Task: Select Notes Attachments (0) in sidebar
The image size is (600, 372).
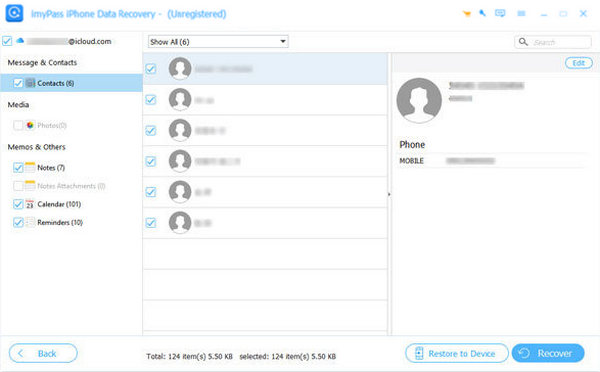Action: pyautogui.click(x=71, y=186)
